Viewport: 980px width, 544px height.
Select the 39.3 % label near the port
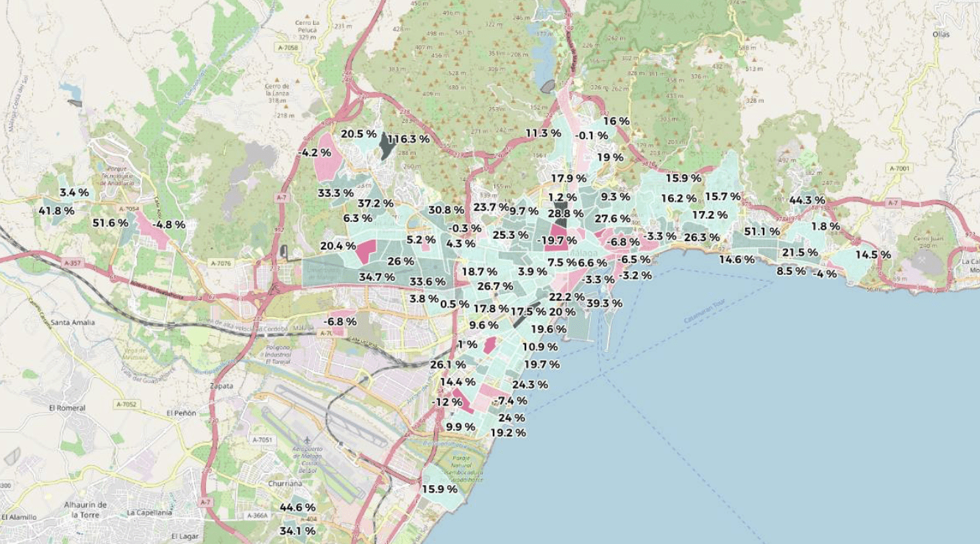pyautogui.click(x=604, y=303)
